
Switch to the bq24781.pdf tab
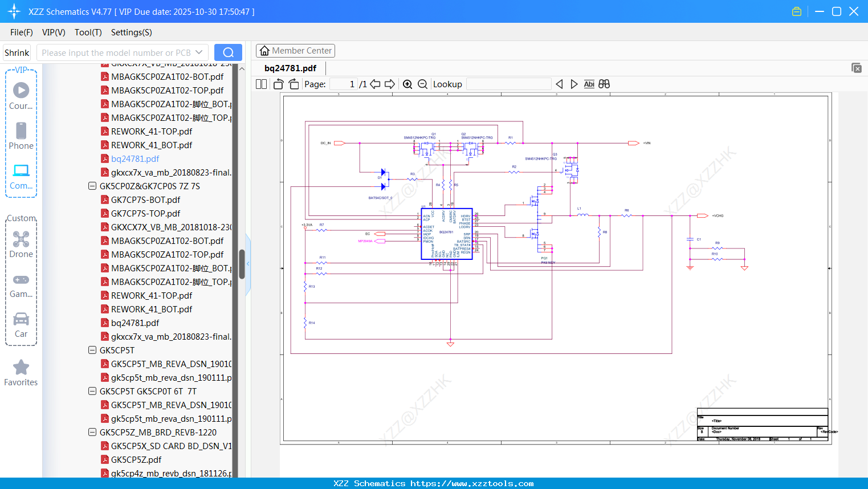(290, 68)
